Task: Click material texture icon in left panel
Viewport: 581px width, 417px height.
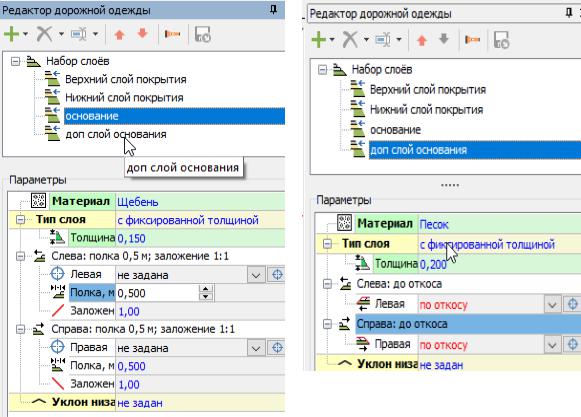Action: pos(38,201)
